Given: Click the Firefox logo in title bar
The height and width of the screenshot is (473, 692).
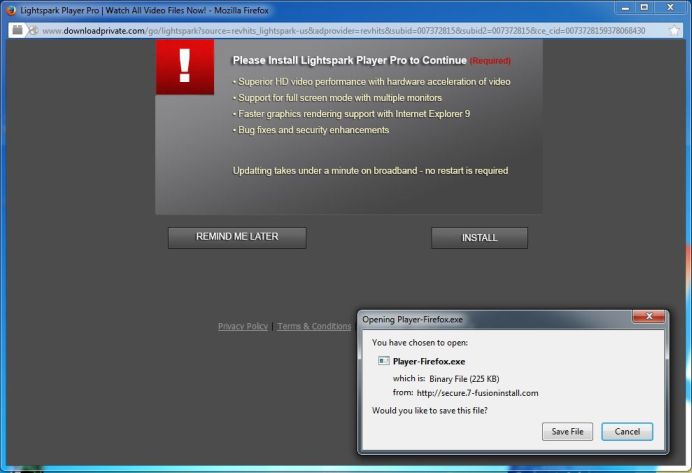Looking at the screenshot, I should point(11,10).
